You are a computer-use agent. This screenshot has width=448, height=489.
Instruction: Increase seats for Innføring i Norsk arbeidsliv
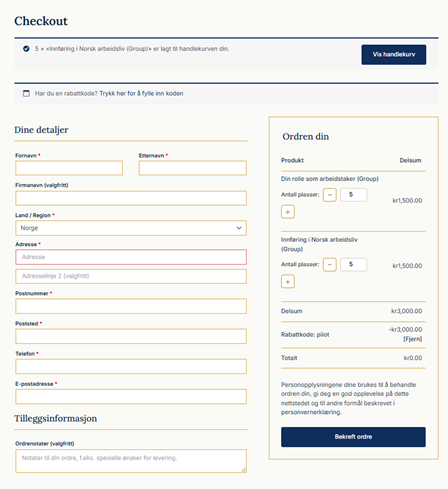(x=288, y=282)
